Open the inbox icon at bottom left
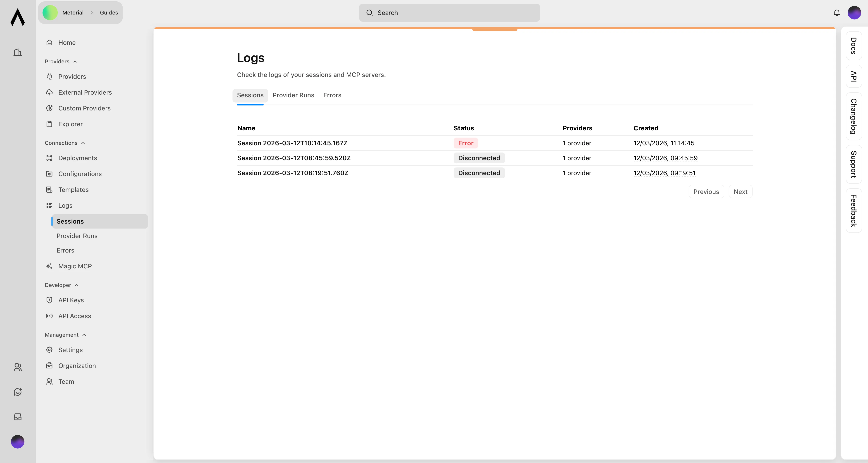Screen dimensions: 868x463 (17, 417)
